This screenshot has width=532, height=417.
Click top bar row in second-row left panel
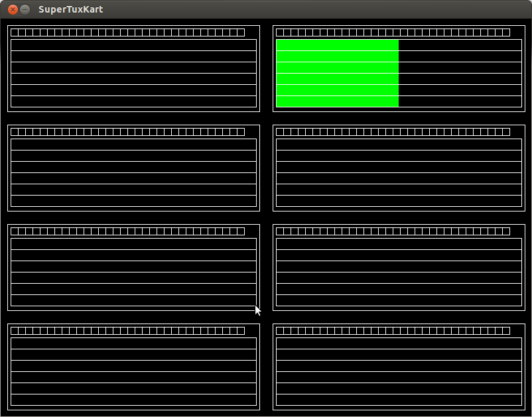133,145
